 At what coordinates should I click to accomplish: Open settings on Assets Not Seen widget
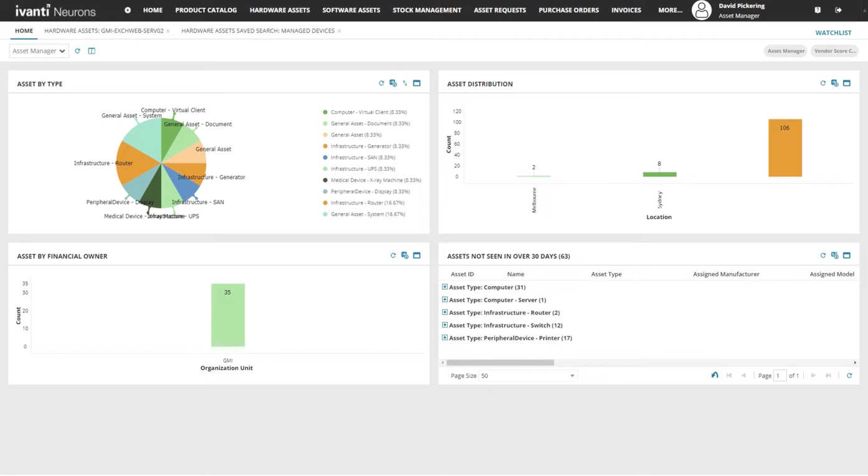(x=834, y=255)
